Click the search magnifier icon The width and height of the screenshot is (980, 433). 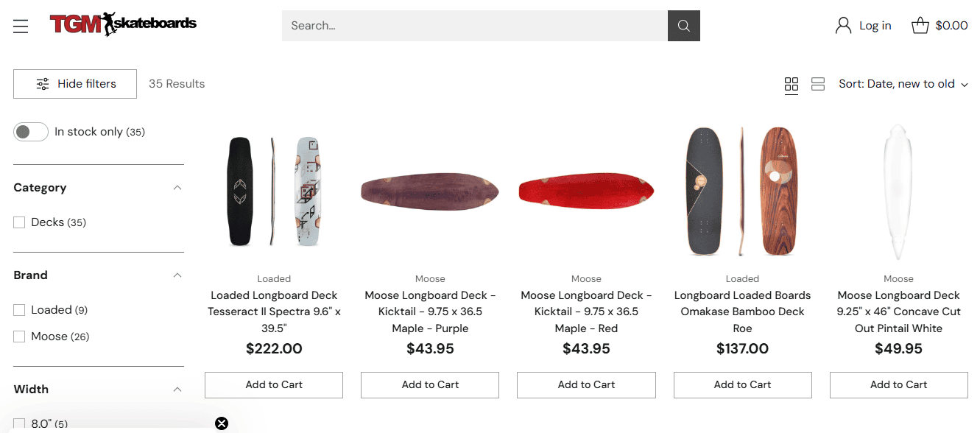[683, 25]
